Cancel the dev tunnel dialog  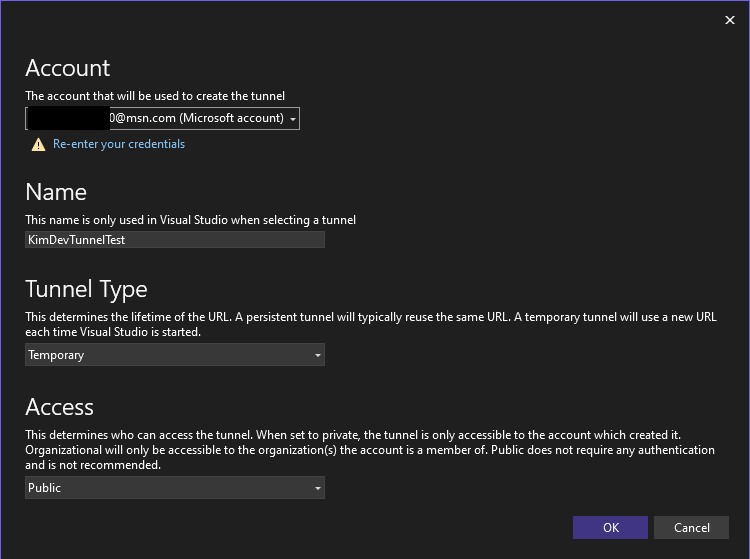pos(691,527)
